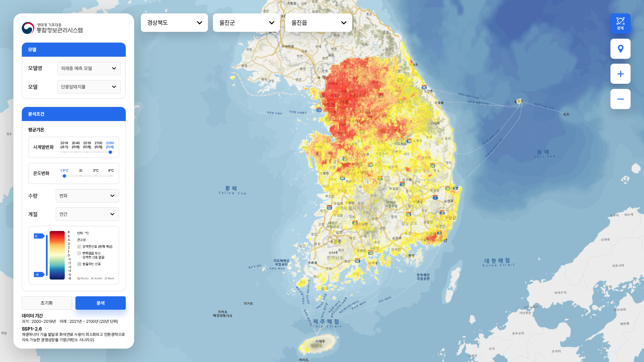This screenshot has width=644, height=362.
Task: Click the location pin icon button
Action: [x=620, y=49]
